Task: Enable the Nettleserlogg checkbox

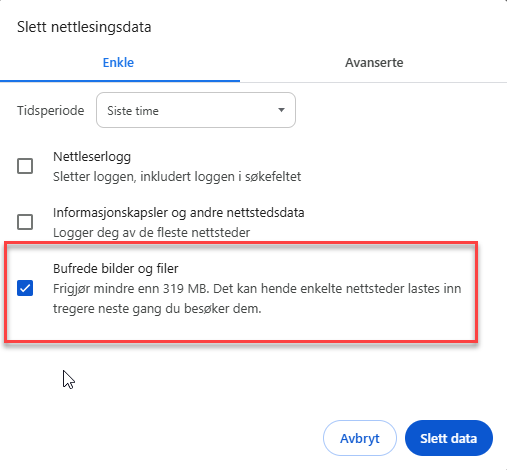Action: [x=25, y=166]
